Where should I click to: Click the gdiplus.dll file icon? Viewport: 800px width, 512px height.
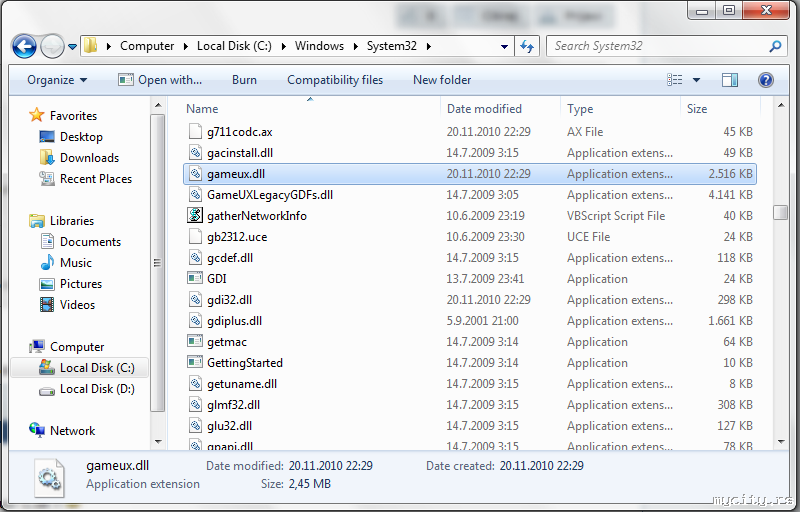click(x=195, y=320)
